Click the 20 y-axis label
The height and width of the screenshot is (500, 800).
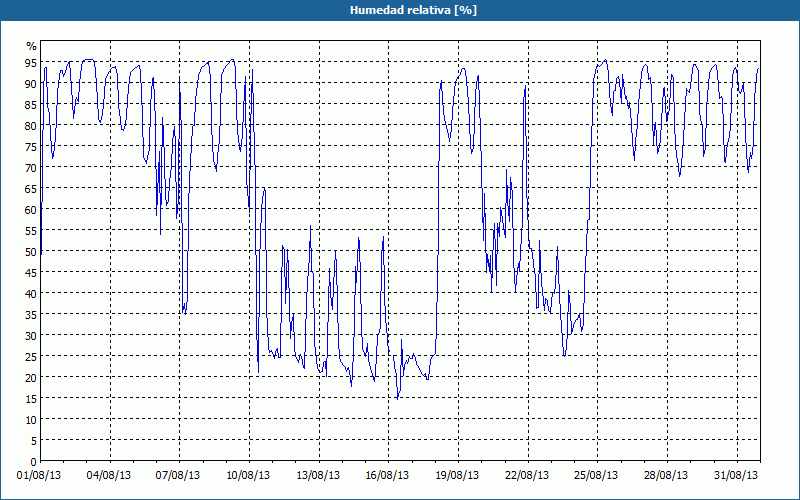click(x=31, y=378)
